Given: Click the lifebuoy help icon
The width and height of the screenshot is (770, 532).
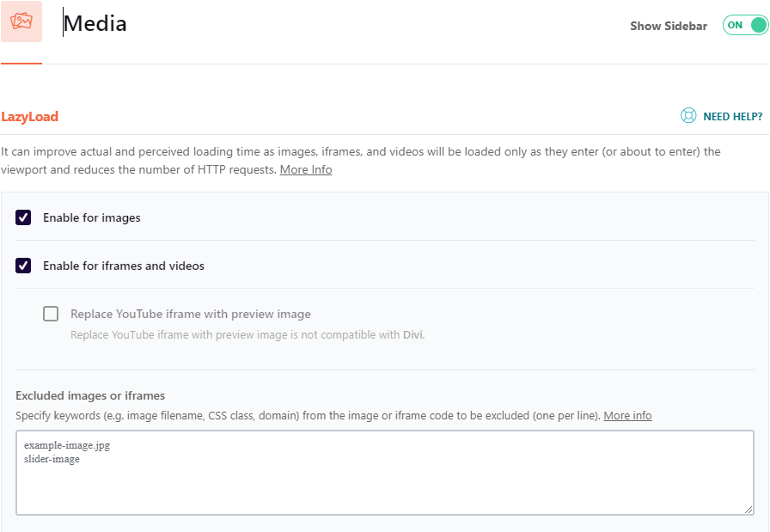Looking at the screenshot, I should tap(688, 116).
